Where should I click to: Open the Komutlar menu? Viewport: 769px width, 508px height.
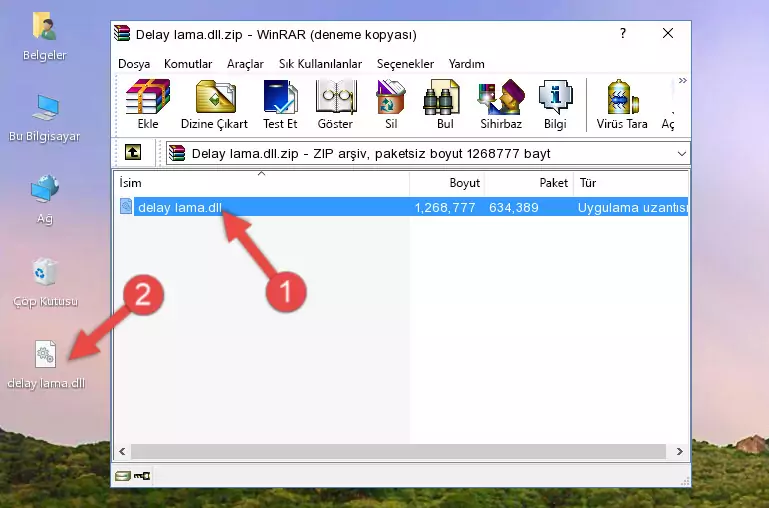coord(188,64)
